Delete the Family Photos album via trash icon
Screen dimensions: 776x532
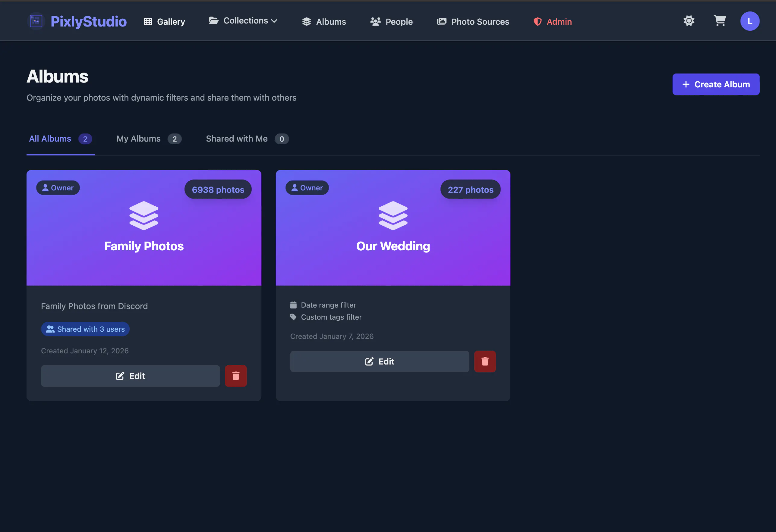[x=236, y=376]
